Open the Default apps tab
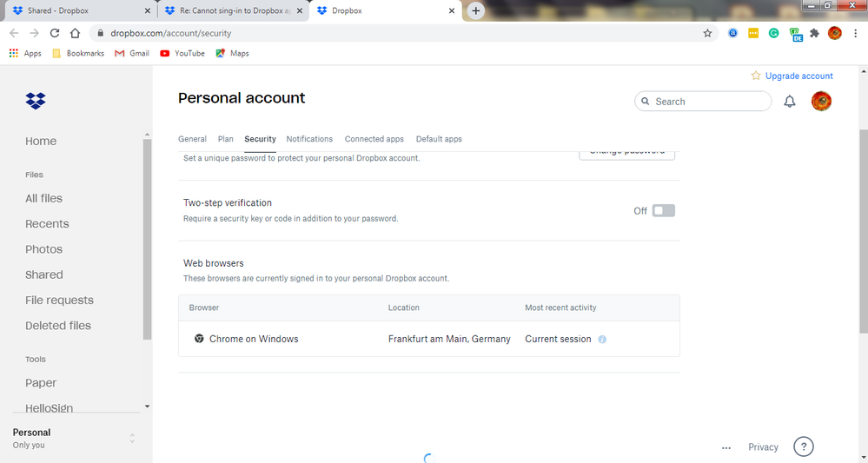868x463 pixels. click(x=439, y=139)
